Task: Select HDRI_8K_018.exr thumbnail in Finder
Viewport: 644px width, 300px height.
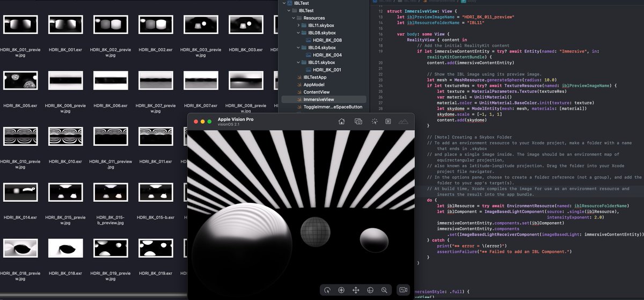Action: pos(65,248)
